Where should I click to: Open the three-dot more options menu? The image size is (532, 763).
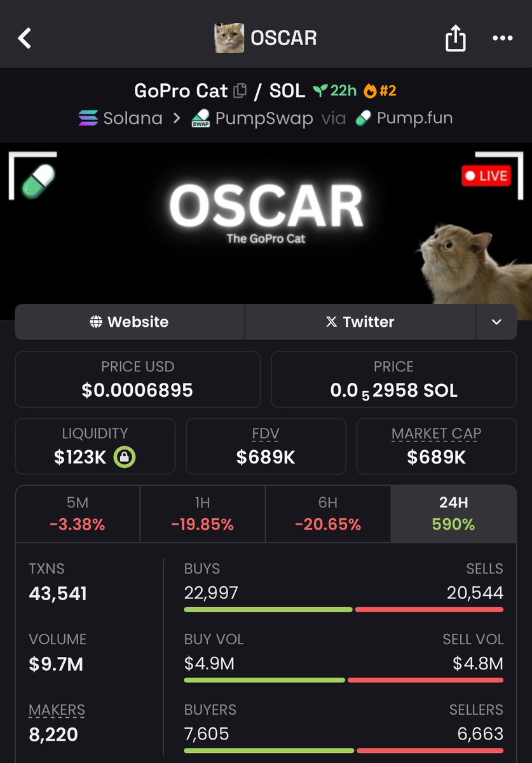[x=502, y=39]
